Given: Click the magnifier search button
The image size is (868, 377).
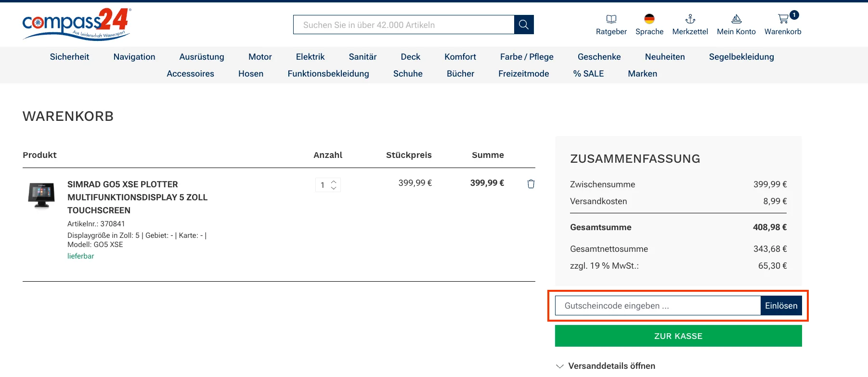Looking at the screenshot, I should coord(524,25).
